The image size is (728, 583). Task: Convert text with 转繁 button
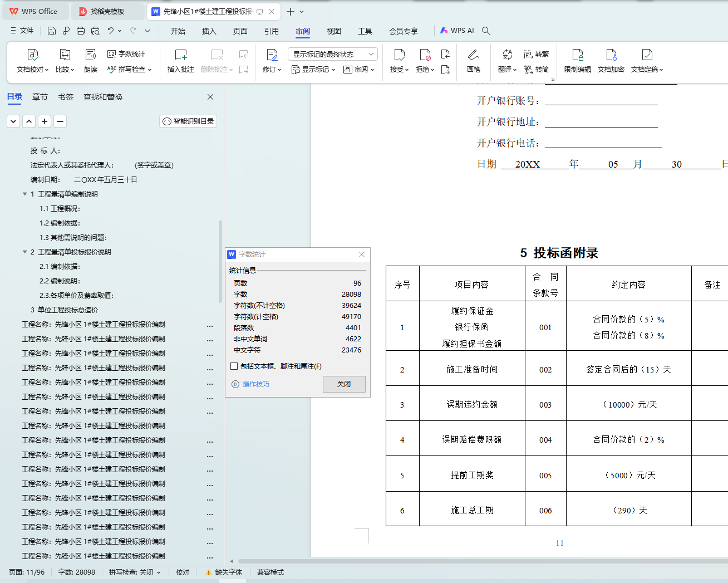537,54
